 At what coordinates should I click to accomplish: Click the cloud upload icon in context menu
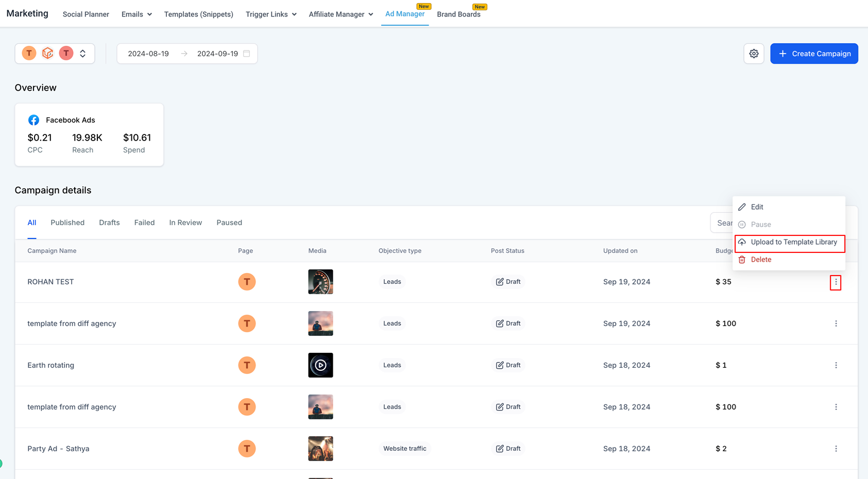pyautogui.click(x=742, y=242)
